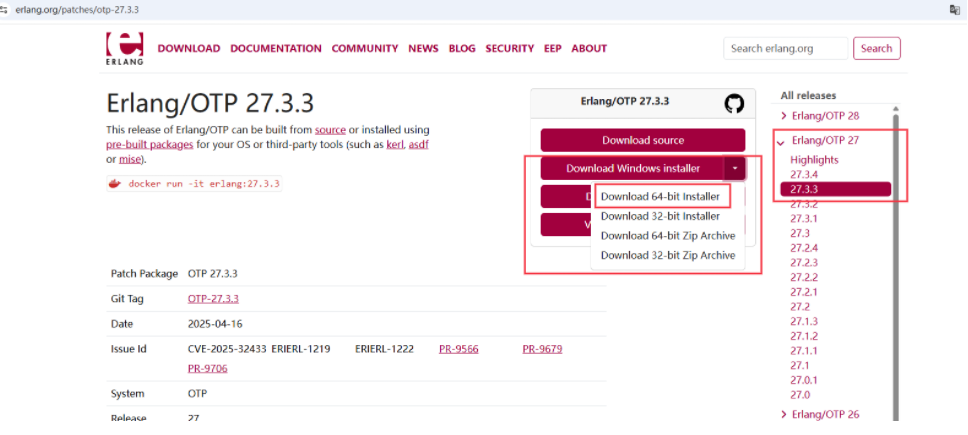The width and height of the screenshot is (968, 435).
Task: Select release 27.3.3 in sidebar
Action: click(835, 189)
